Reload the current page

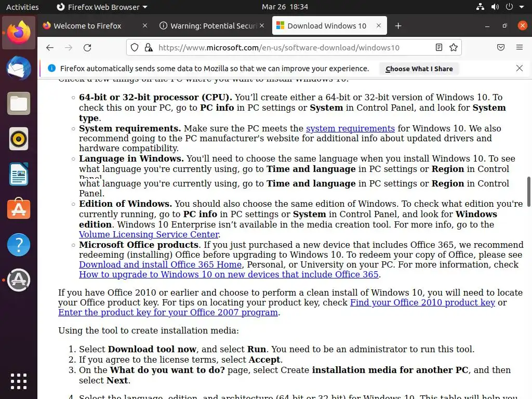point(87,47)
